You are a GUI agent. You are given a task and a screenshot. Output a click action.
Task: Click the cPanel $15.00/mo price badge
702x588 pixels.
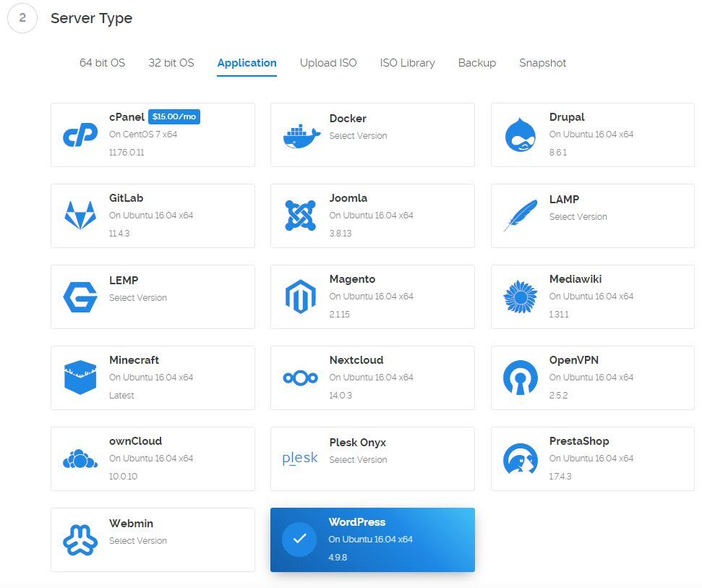click(174, 116)
